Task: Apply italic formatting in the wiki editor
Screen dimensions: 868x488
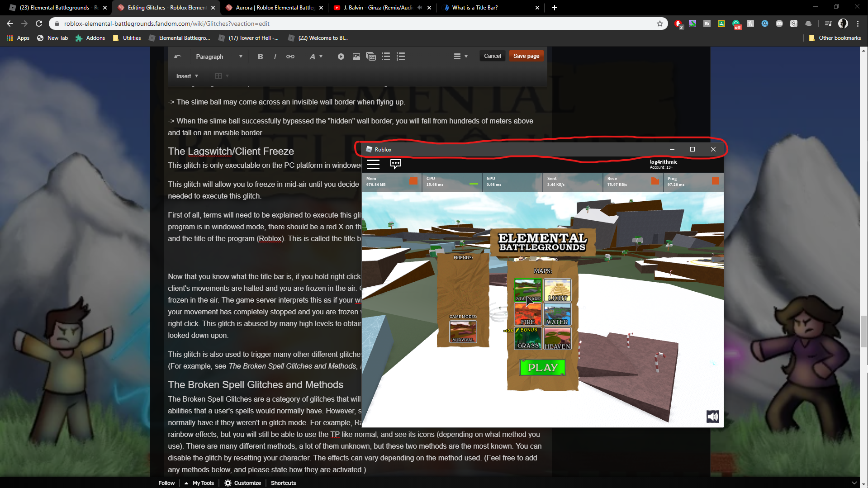Action: (x=275, y=57)
